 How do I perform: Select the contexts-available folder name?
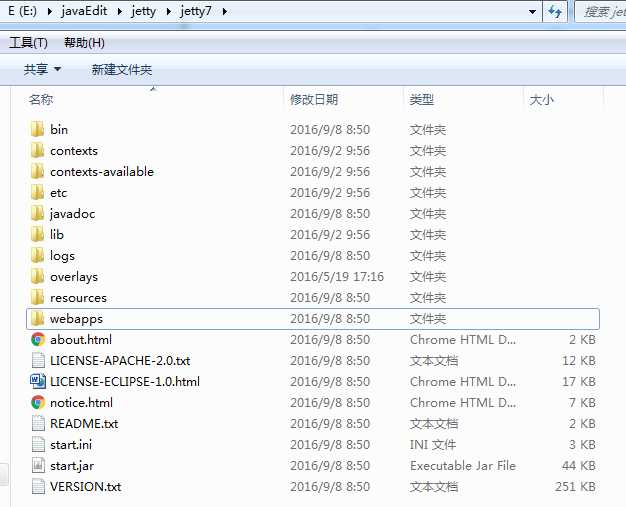[102, 172]
